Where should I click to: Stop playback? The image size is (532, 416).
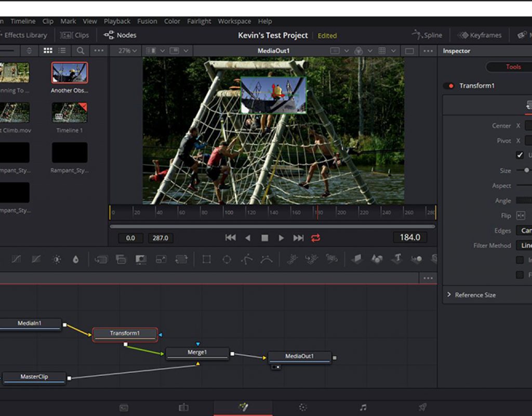(x=265, y=238)
